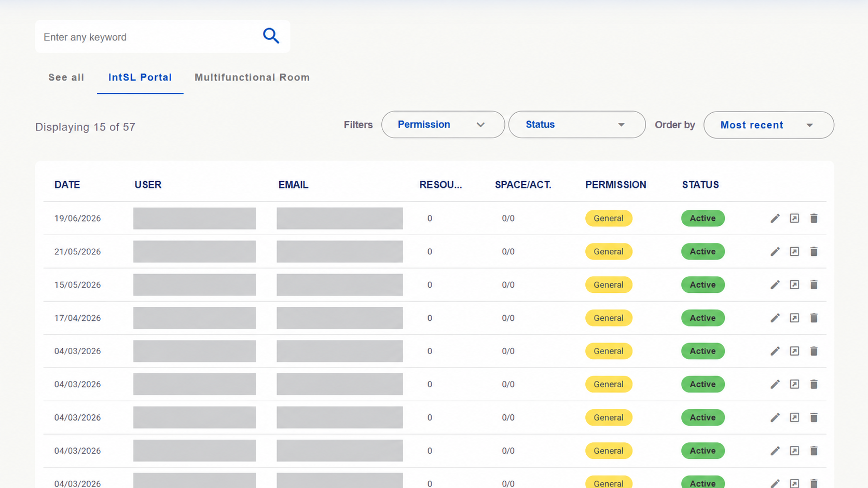Open the Status filter dropdown
868x488 pixels.
(x=577, y=125)
